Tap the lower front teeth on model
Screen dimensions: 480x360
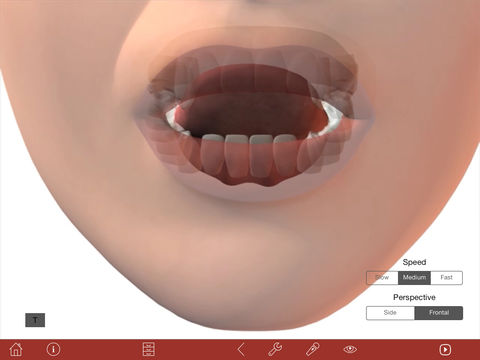coord(248,155)
